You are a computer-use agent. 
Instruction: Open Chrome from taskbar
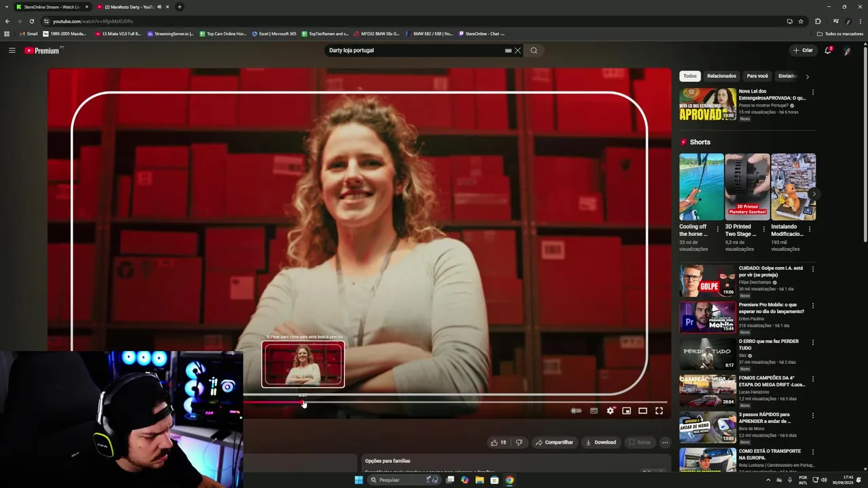click(x=509, y=480)
